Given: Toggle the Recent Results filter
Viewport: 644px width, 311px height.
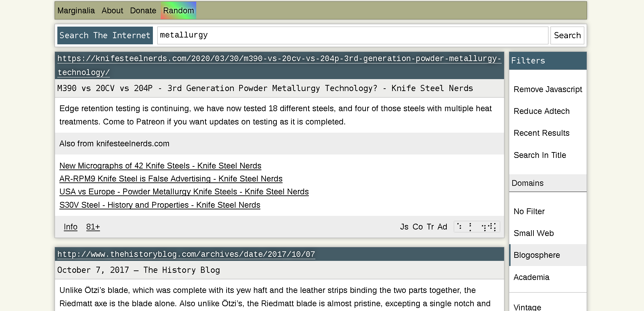Looking at the screenshot, I should tap(541, 133).
